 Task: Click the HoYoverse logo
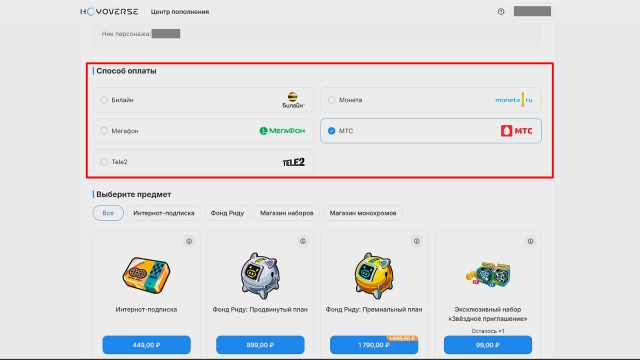[x=109, y=11]
